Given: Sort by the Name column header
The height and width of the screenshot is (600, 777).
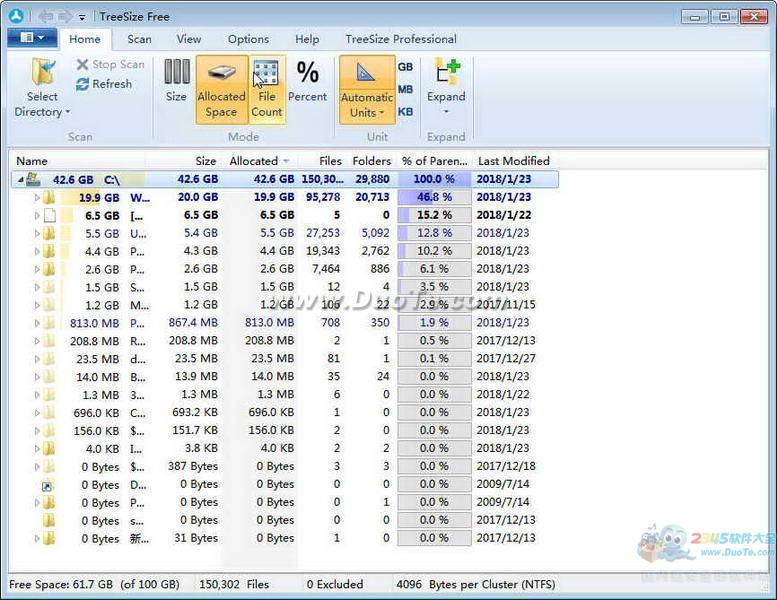Looking at the screenshot, I should pyautogui.click(x=32, y=161).
